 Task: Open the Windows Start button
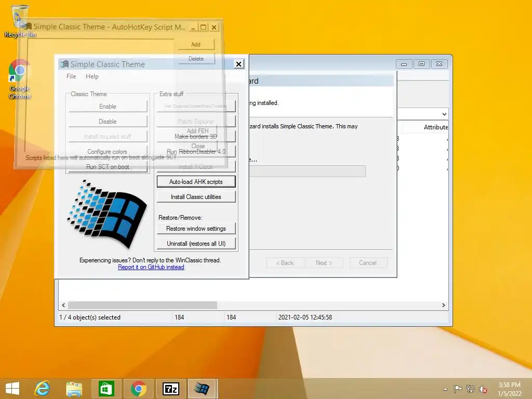12,389
